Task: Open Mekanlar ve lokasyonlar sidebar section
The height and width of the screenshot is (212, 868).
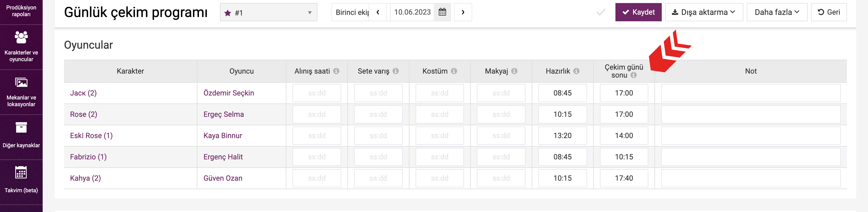Action: 21,92
